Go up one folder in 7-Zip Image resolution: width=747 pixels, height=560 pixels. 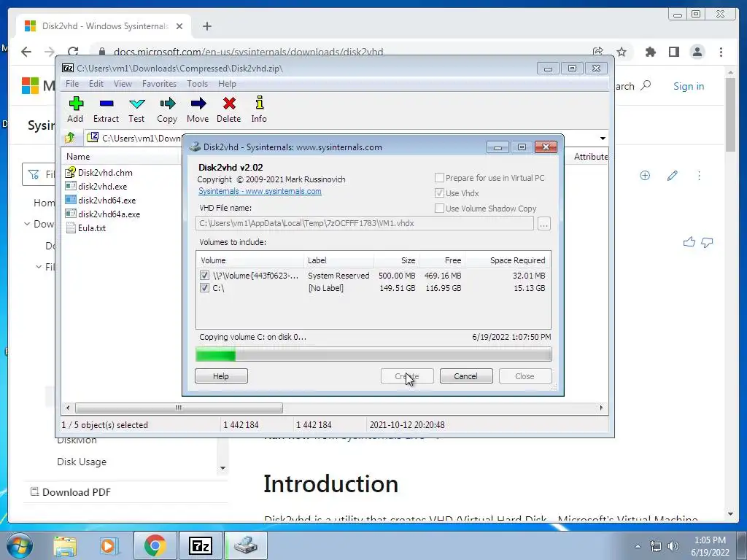tap(70, 138)
